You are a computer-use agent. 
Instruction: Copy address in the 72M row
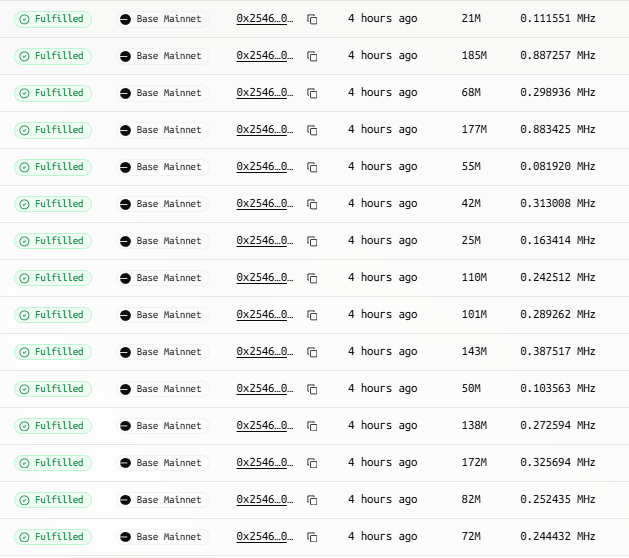(x=312, y=537)
